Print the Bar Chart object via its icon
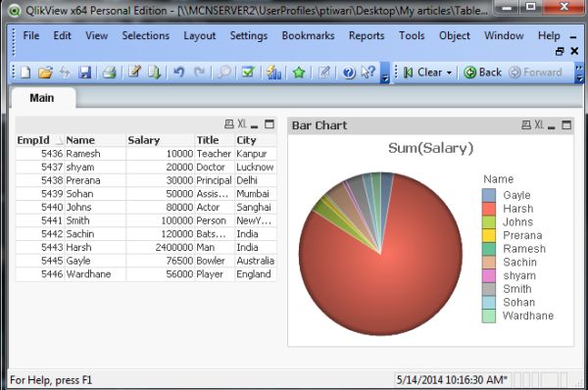 pos(526,125)
